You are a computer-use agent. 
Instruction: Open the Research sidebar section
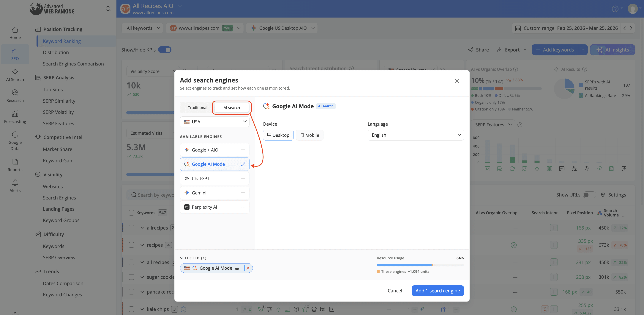[x=15, y=96]
